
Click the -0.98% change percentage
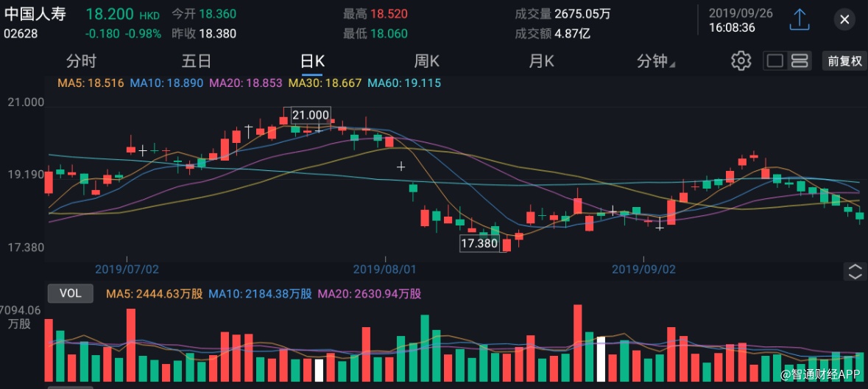143,34
